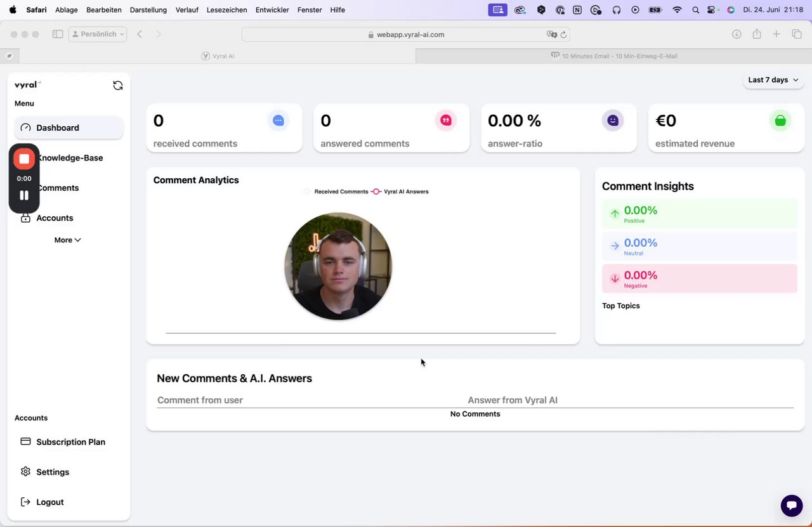Click the Safari share icon

point(757,34)
